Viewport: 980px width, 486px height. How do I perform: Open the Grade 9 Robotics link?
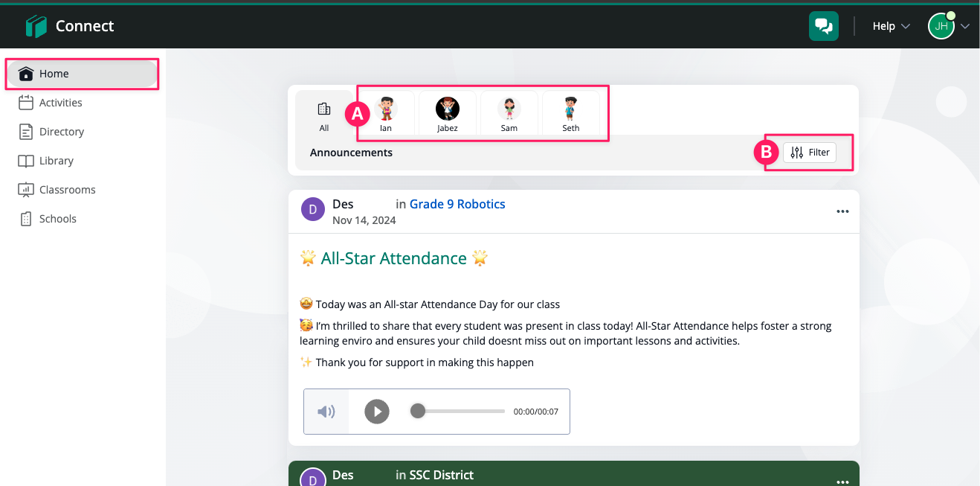click(457, 204)
